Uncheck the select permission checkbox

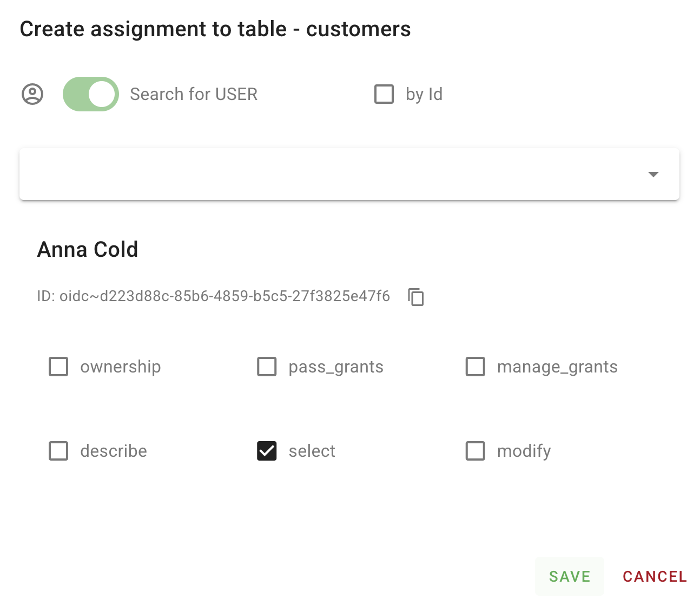click(x=267, y=451)
